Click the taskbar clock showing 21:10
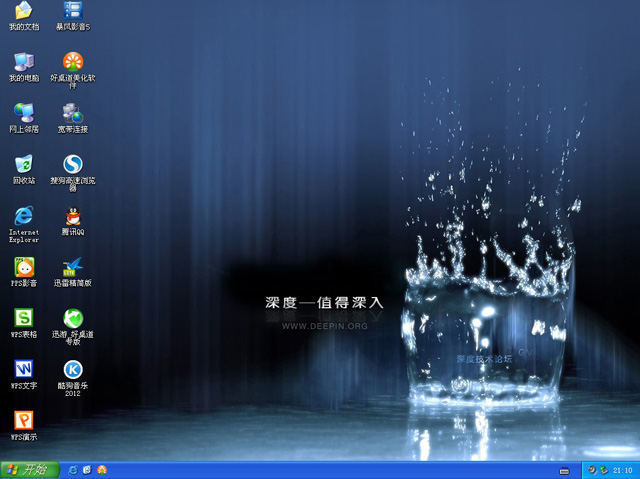Image resolution: width=640 pixels, height=479 pixels. pos(622,469)
